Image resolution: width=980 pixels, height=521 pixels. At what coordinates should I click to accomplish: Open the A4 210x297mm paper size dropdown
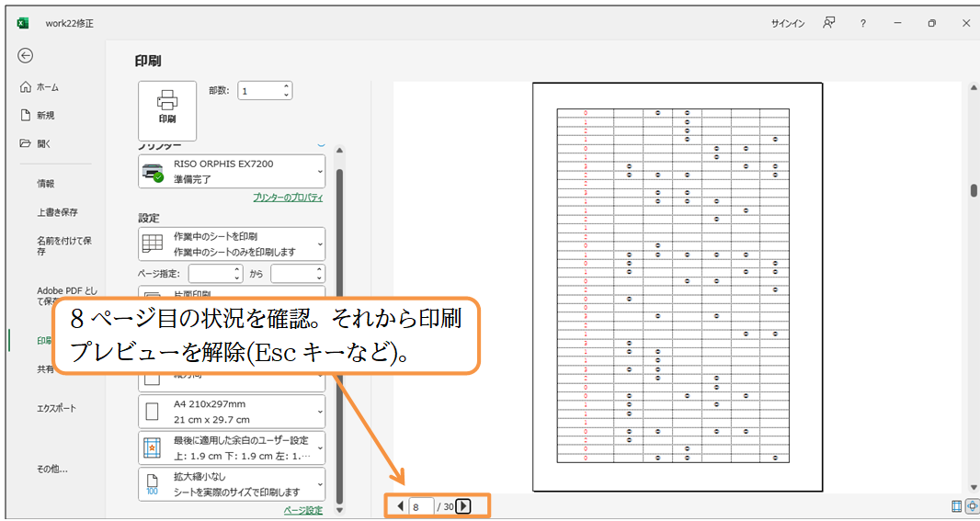[232, 412]
